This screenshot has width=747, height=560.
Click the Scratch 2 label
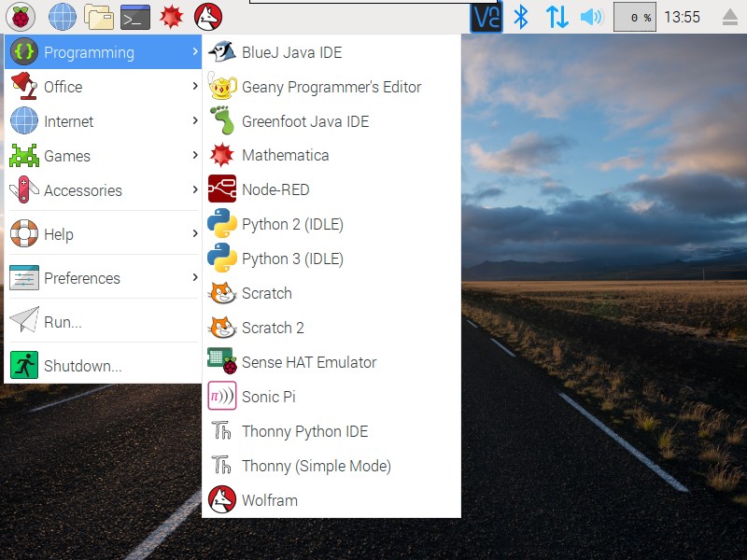[273, 328]
